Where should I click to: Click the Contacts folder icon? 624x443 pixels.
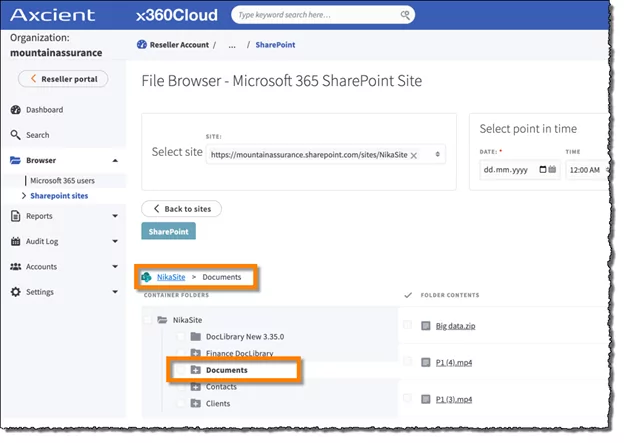point(195,387)
